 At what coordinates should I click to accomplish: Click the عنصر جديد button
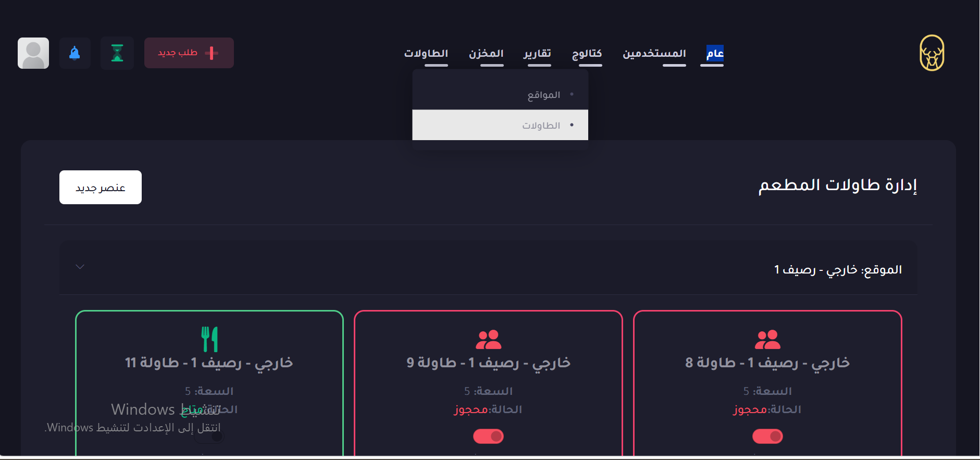101,187
